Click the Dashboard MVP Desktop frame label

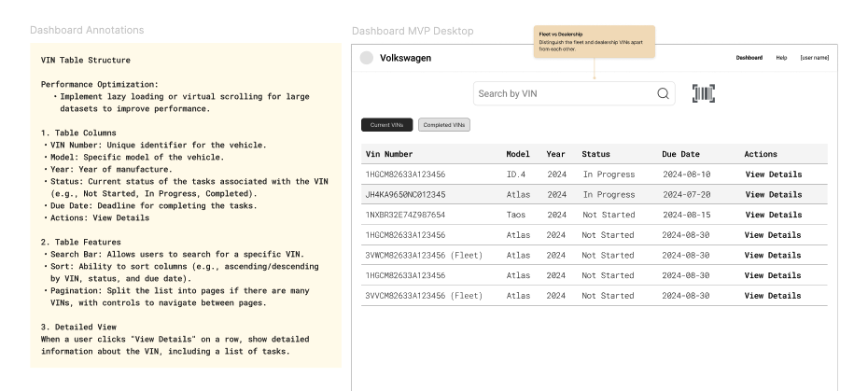tap(413, 31)
